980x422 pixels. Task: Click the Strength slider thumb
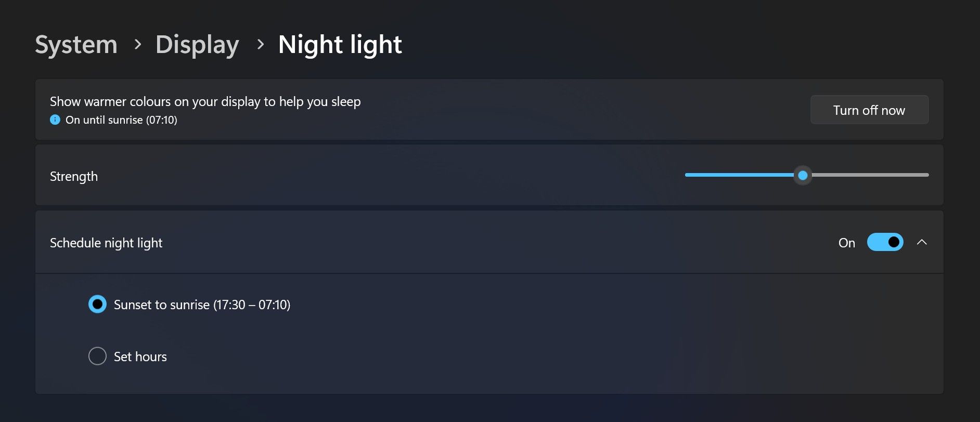(x=803, y=175)
